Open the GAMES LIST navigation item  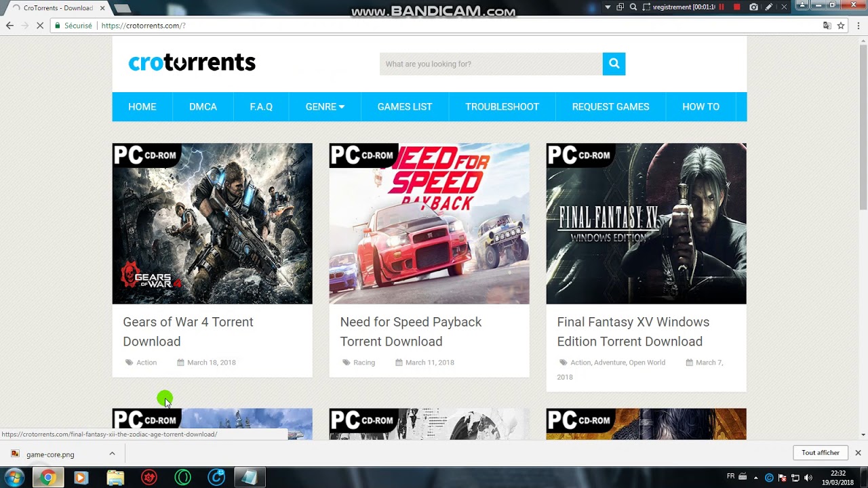click(x=405, y=106)
